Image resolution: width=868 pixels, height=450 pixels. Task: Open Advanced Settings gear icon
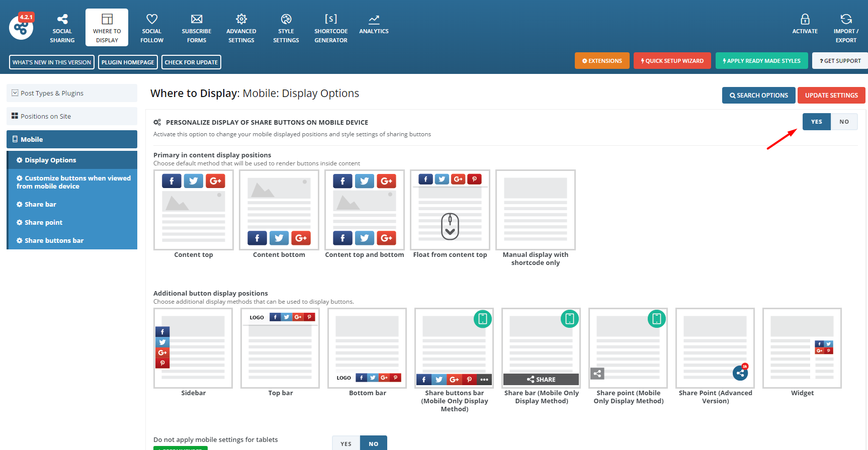pos(241,20)
